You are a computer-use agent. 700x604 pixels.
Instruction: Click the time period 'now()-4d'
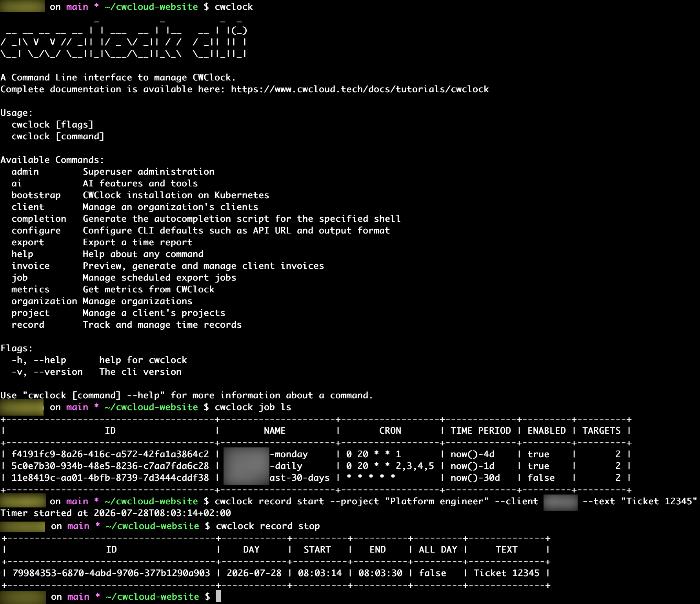click(x=473, y=454)
